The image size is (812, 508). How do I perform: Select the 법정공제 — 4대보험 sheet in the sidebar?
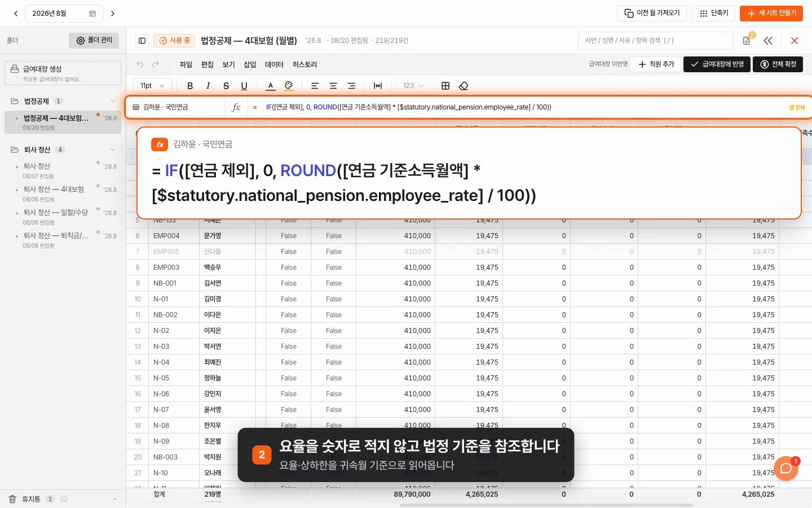[63, 122]
